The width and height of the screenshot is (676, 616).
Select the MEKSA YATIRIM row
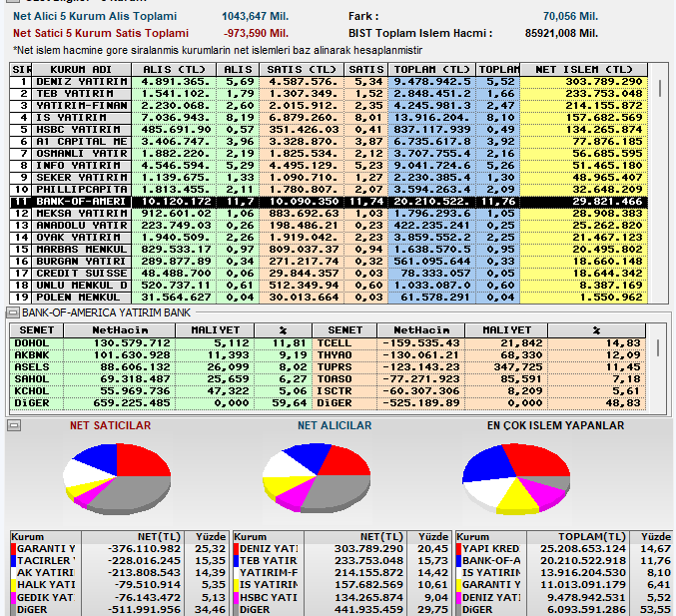click(329, 214)
